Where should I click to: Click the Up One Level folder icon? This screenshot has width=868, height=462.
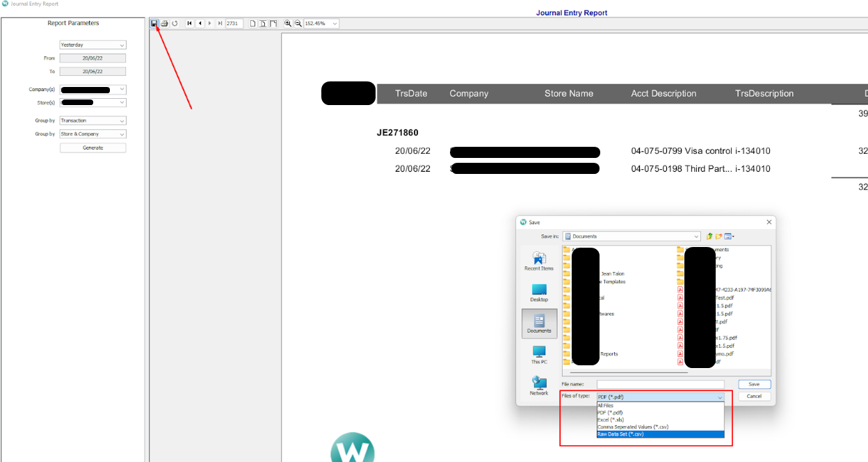(709, 236)
